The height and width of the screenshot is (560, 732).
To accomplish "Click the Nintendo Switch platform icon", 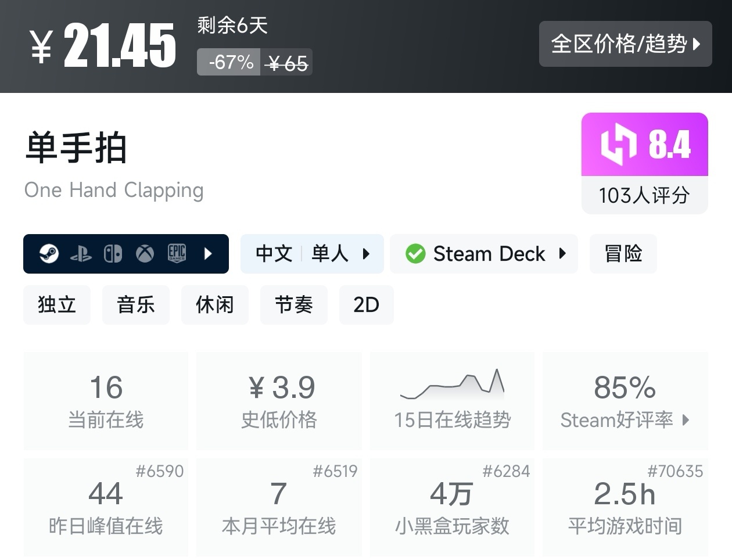I will pyautogui.click(x=113, y=254).
